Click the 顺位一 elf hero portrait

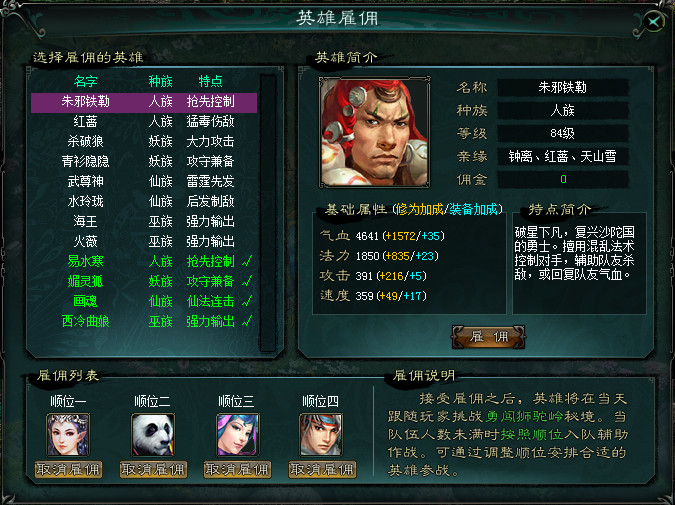[68, 434]
